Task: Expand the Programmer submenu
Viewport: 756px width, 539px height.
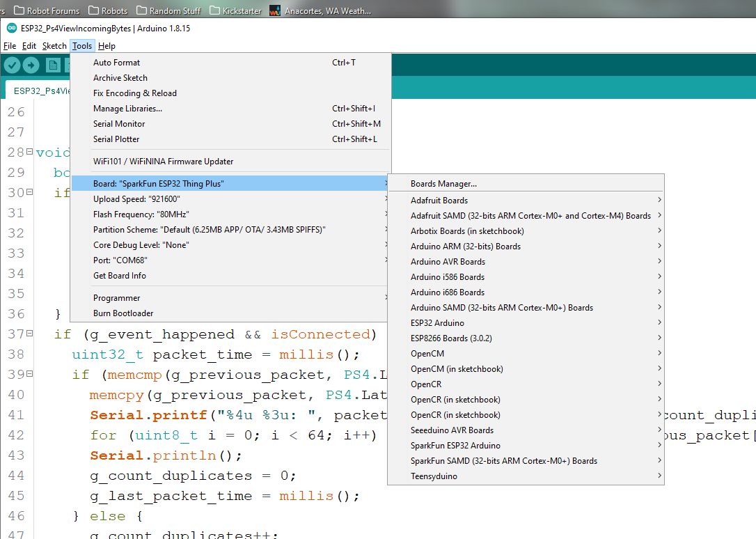Action: [230, 298]
